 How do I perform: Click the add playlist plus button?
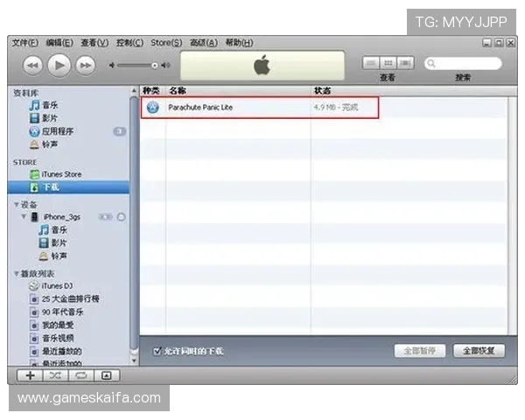click(x=30, y=375)
